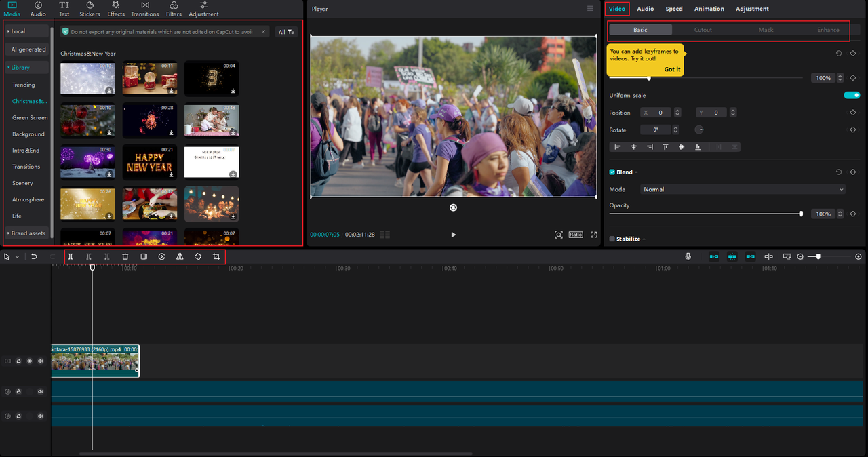Click the rotate handle below player preview
The width and height of the screenshot is (868, 457).
453,207
